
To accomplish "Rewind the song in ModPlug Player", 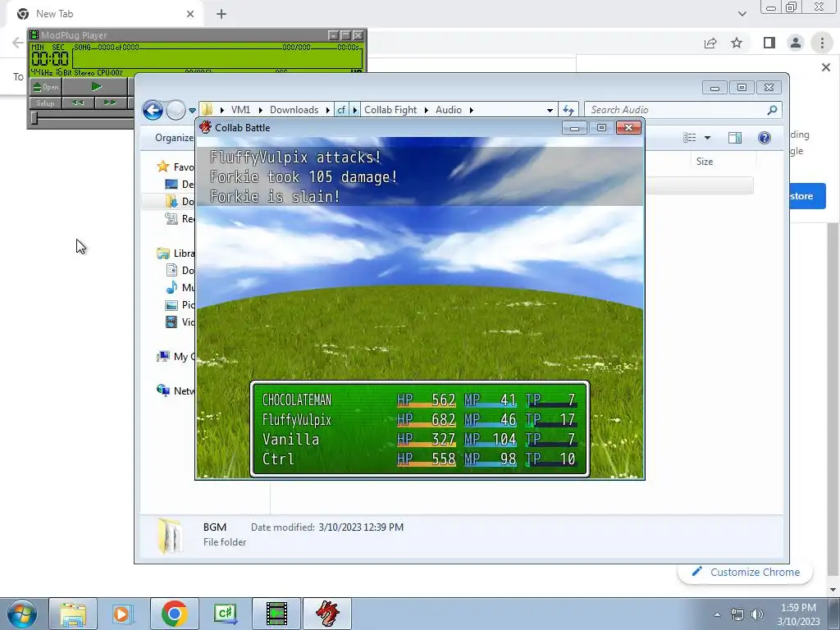I will [x=78, y=103].
